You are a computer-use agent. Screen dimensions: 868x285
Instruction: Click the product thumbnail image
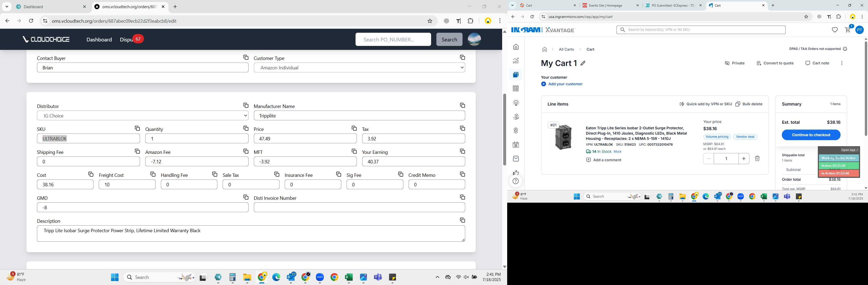tap(563, 138)
